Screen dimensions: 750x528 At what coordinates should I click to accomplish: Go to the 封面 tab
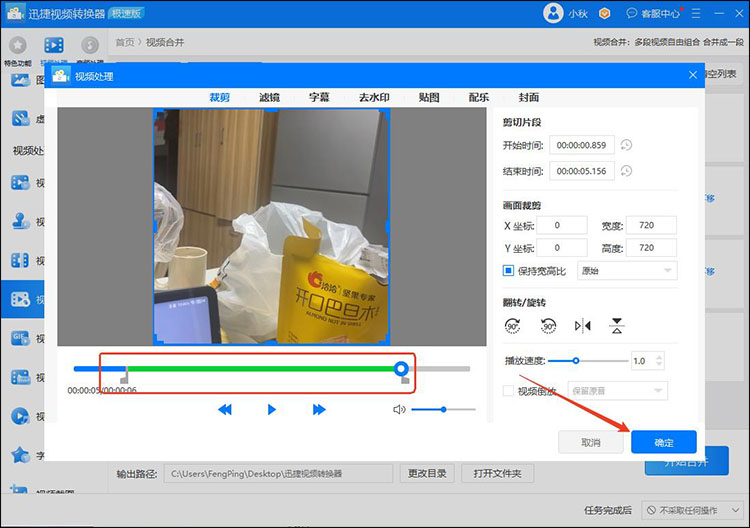point(529,98)
